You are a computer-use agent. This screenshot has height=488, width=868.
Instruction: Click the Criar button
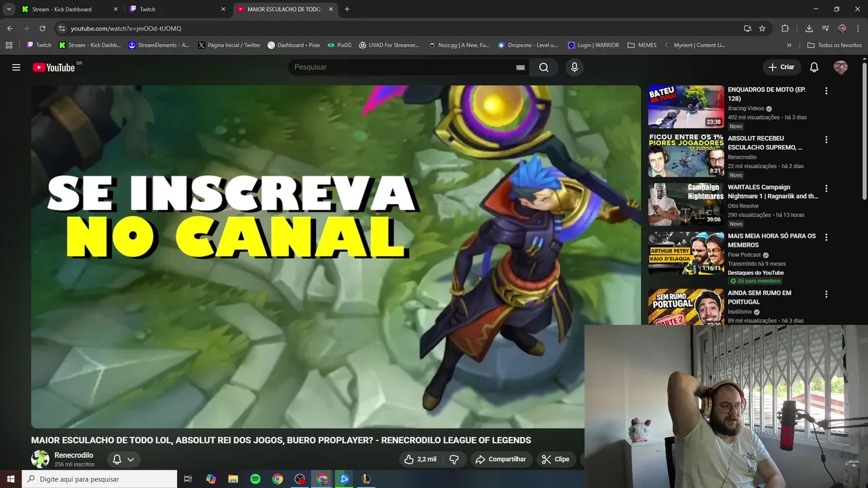point(781,67)
